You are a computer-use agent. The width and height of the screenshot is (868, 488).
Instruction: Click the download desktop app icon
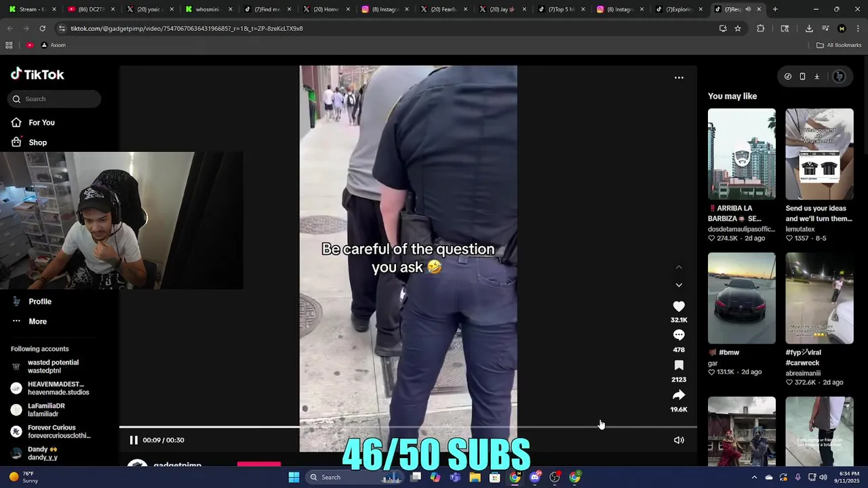(816, 77)
